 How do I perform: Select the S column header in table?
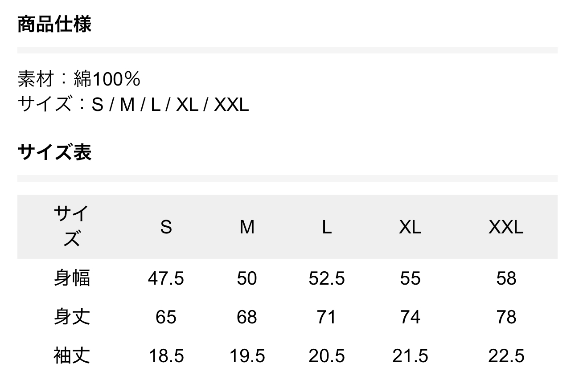point(166,227)
